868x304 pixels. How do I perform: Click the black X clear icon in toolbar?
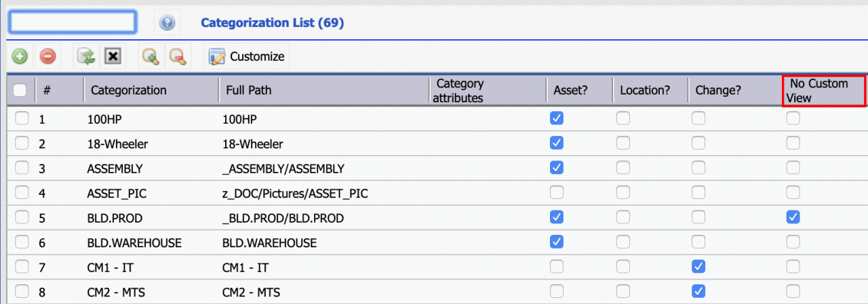tap(113, 57)
